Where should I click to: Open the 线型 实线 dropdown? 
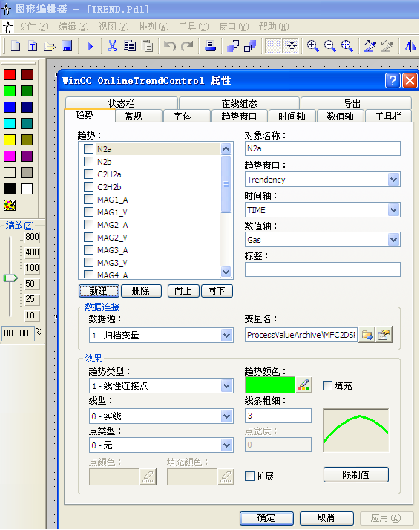pyautogui.click(x=227, y=416)
